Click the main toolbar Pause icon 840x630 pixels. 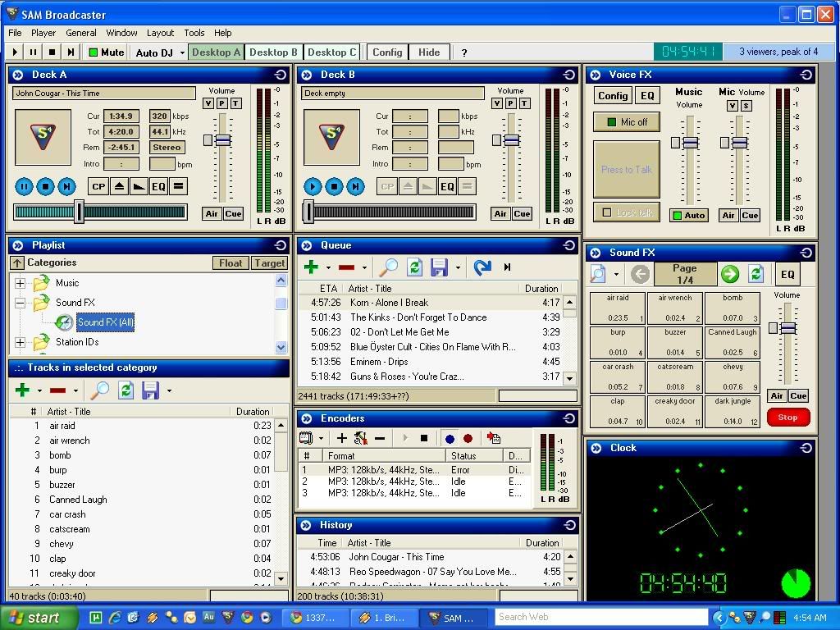click(x=33, y=52)
